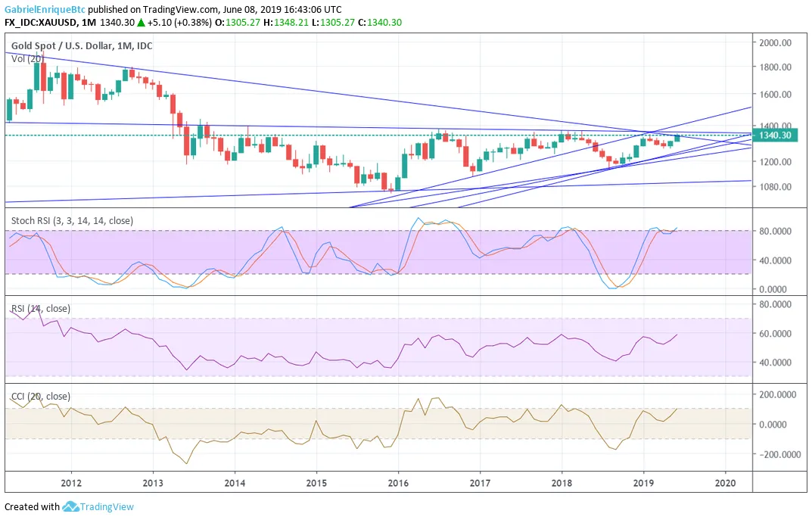
Task: Click the 2000.00 price scale label
Action: (775, 42)
